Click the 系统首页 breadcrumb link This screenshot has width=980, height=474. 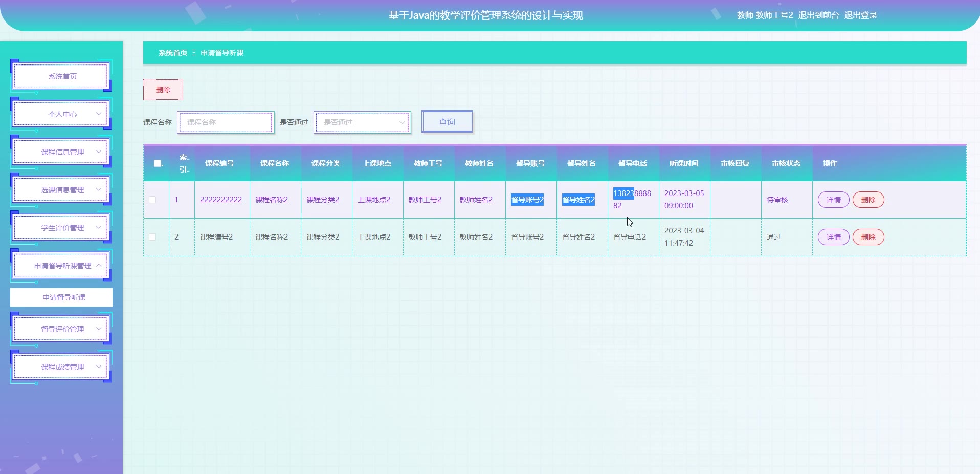click(173, 53)
